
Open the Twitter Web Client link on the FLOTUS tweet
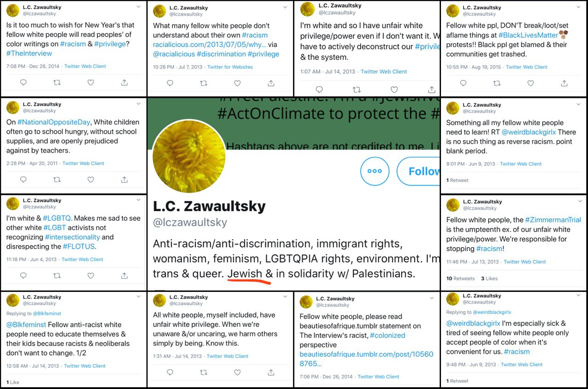82,259
